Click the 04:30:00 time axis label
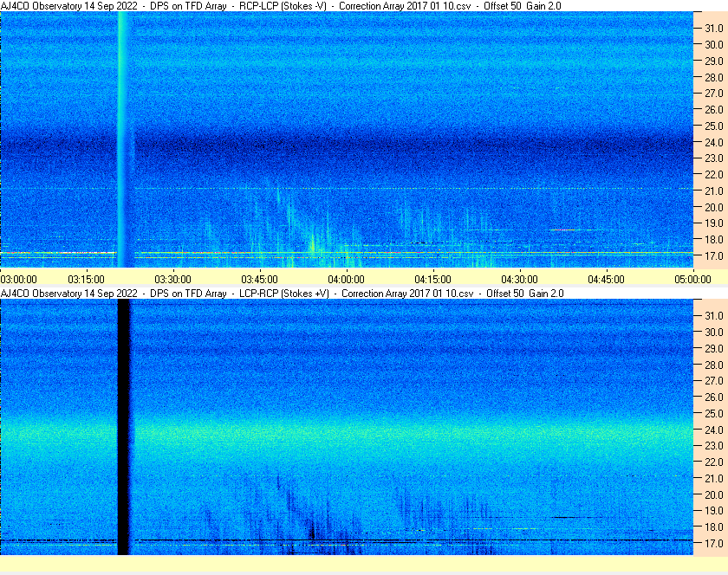The width and height of the screenshot is (728, 575). [519, 280]
